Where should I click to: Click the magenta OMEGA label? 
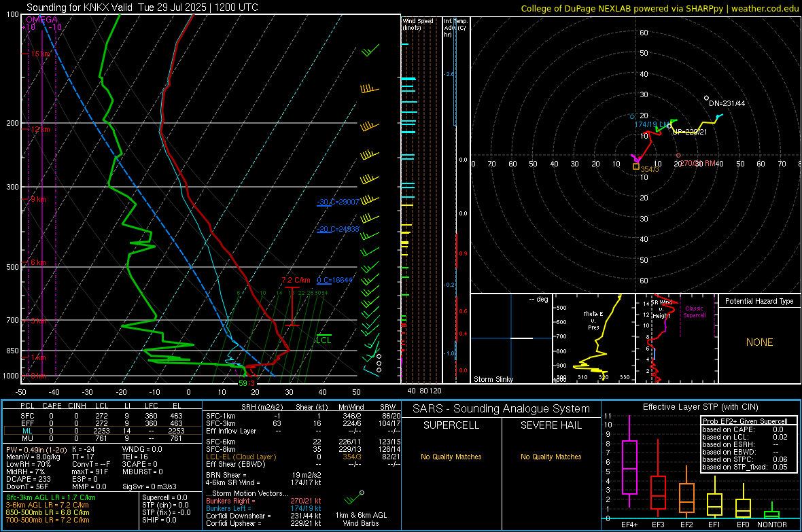(41, 20)
